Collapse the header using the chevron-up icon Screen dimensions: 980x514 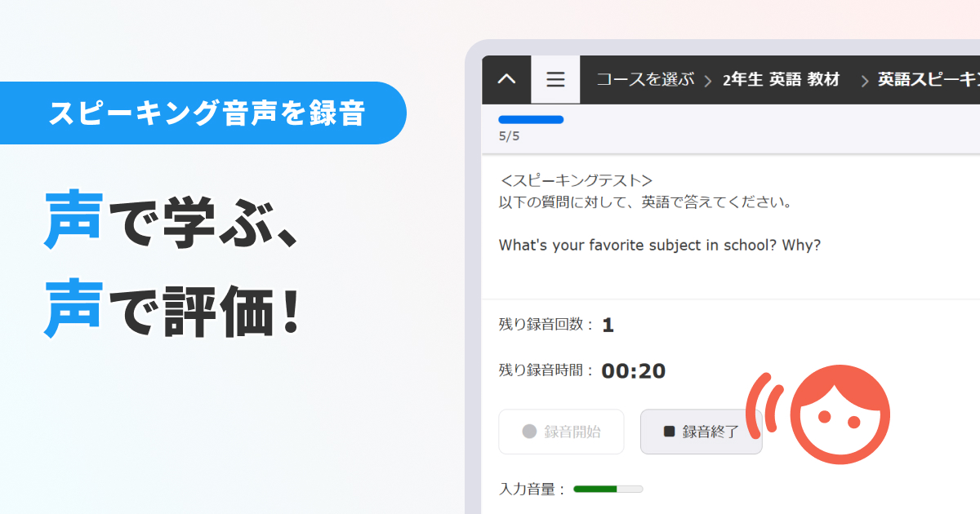click(506, 79)
